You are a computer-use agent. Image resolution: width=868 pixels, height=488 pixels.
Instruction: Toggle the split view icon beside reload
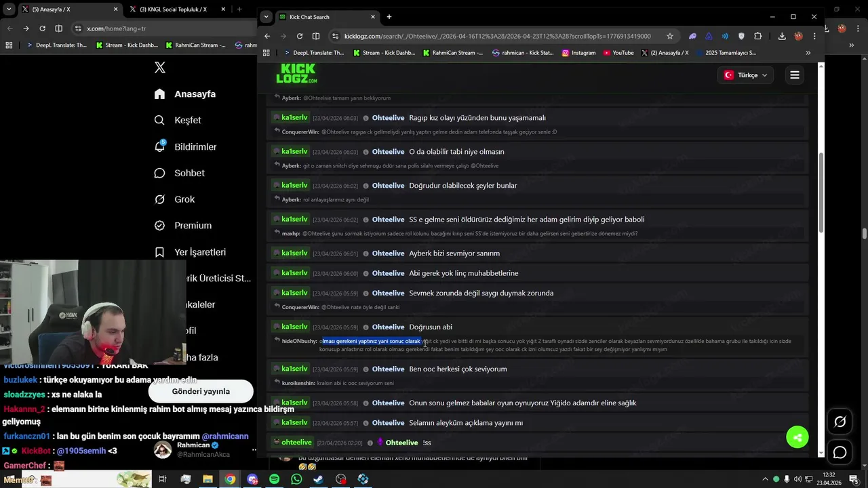tap(316, 36)
